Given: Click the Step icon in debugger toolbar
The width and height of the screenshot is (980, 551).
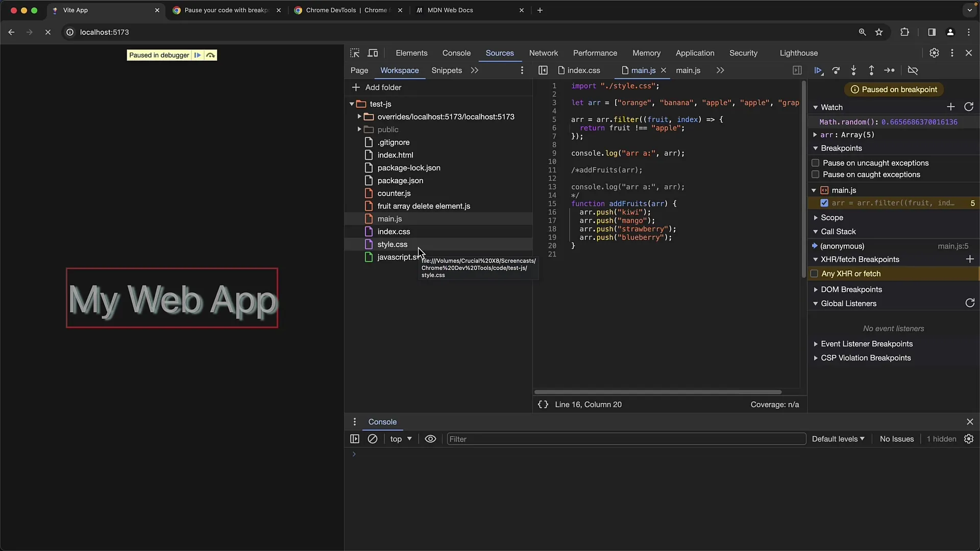Looking at the screenshot, I should (x=889, y=70).
